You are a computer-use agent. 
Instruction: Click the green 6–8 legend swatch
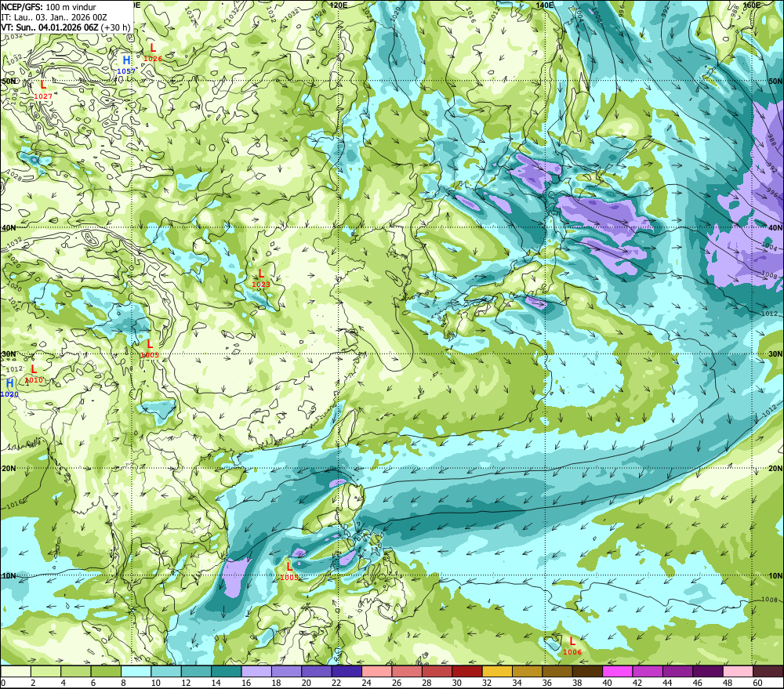(x=106, y=671)
